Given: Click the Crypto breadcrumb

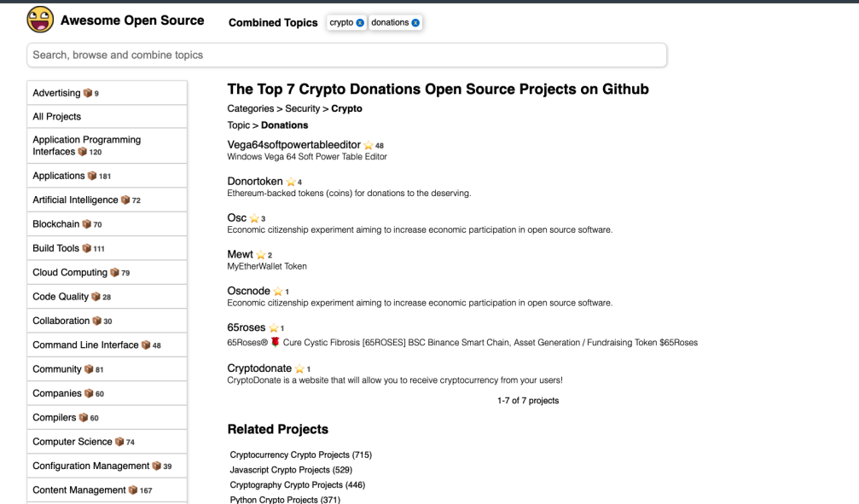Looking at the screenshot, I should point(347,108).
